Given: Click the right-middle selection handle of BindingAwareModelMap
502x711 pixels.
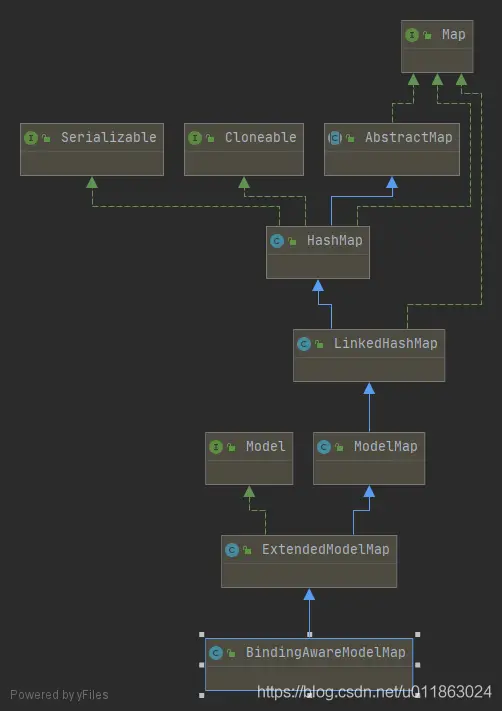Looking at the screenshot, I should [418, 665].
